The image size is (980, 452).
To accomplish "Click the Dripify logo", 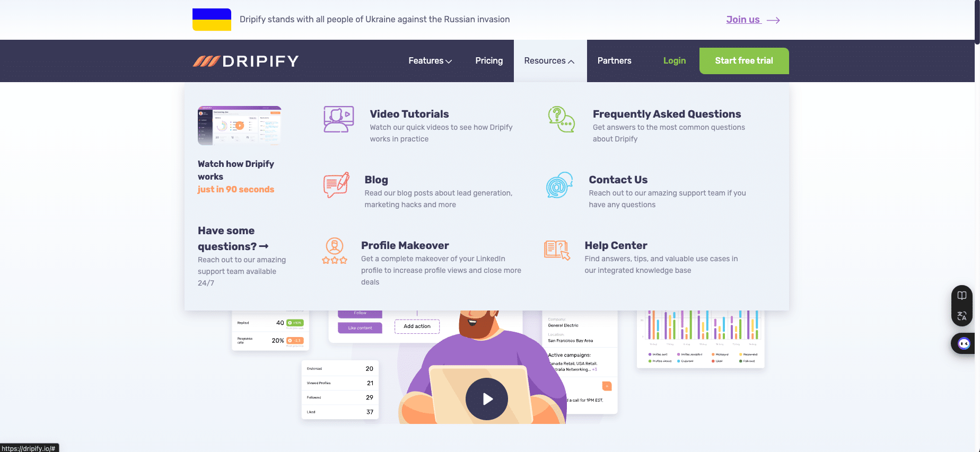I will click(x=246, y=61).
